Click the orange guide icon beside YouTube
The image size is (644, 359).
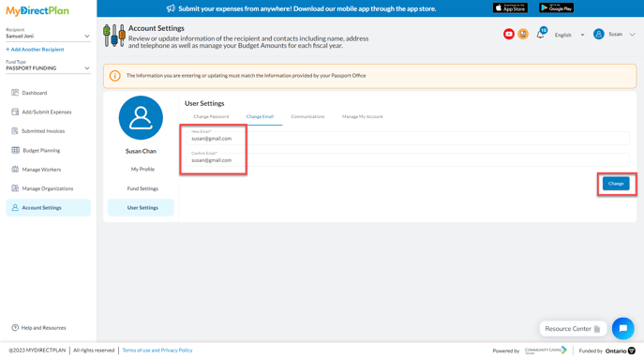523,34
